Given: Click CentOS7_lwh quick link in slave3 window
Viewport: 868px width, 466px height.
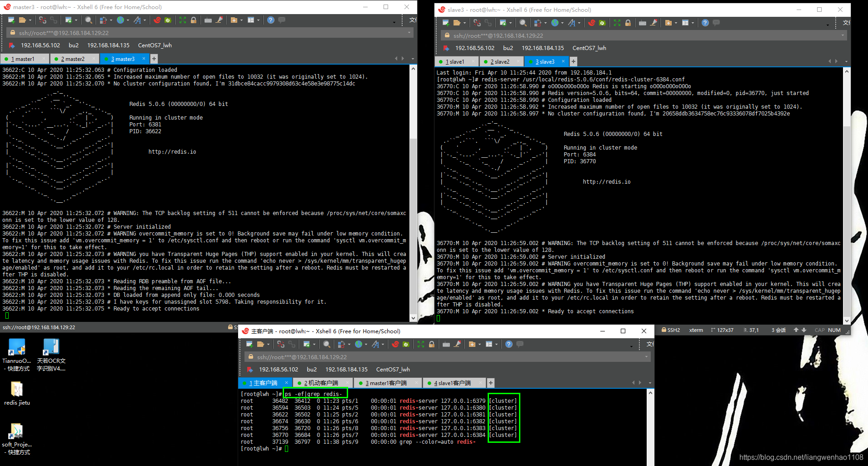Looking at the screenshot, I should click(x=589, y=48).
